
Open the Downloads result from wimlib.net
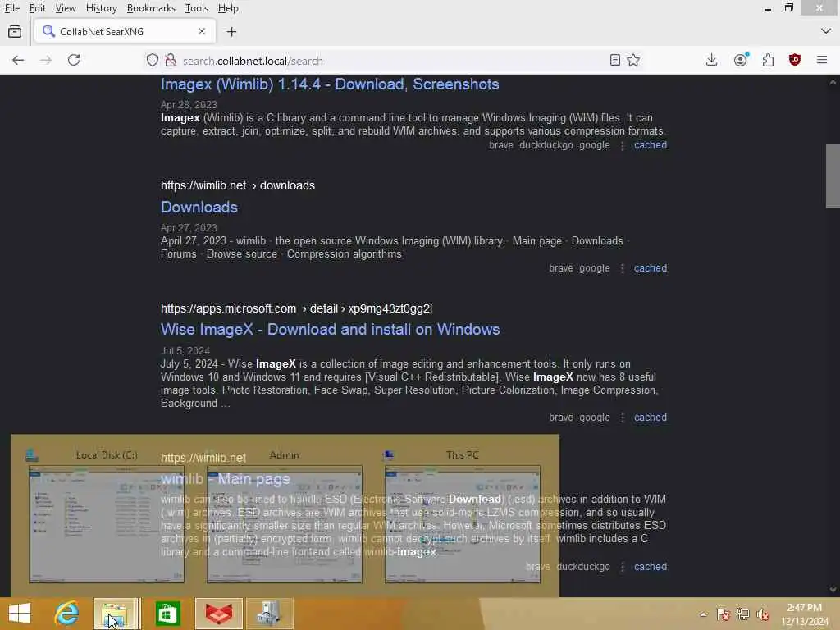click(x=199, y=208)
